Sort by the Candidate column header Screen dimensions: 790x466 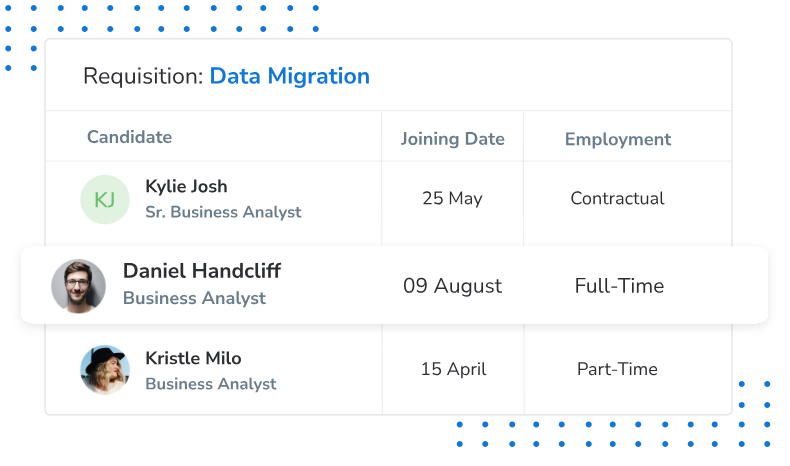129,137
